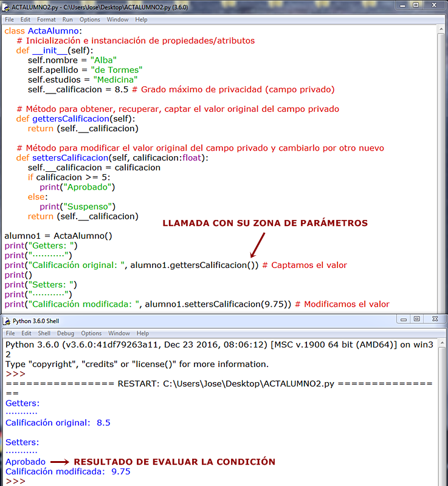Click the RESTART line in Shell output
Screen dimensions: 448x486
pos(219,384)
